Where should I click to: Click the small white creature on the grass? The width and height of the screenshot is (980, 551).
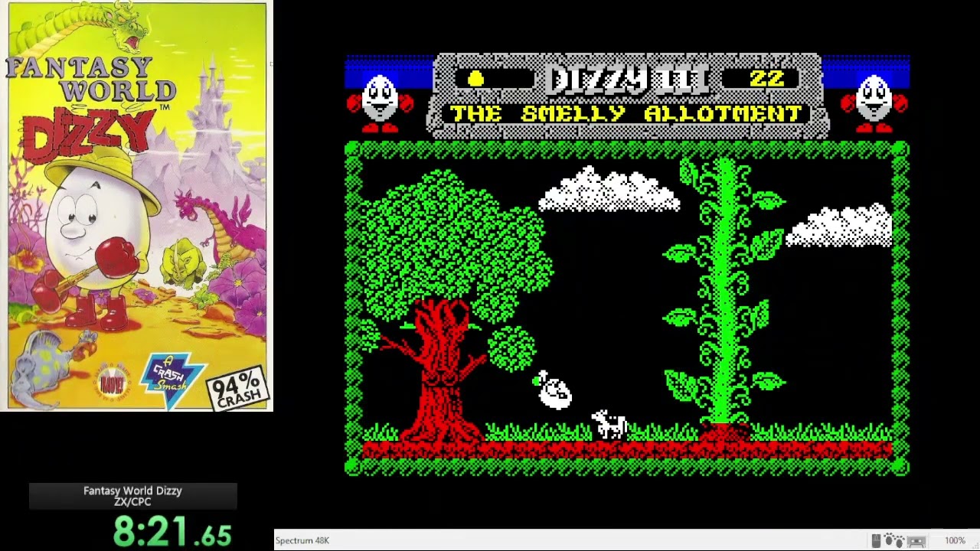pos(610,424)
